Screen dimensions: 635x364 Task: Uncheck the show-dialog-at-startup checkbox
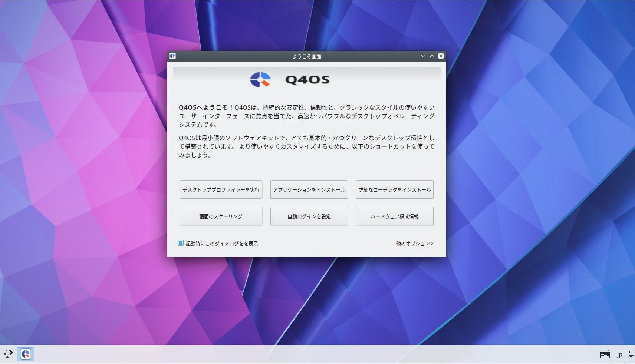tap(181, 243)
